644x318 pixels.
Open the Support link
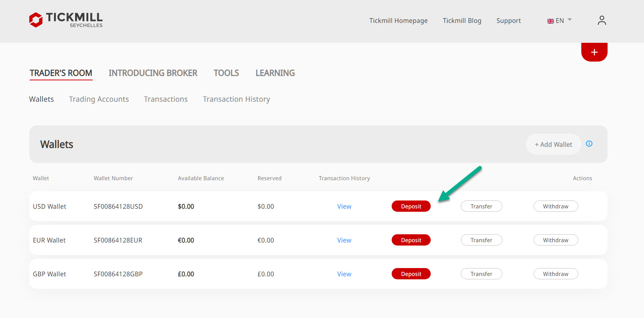click(x=508, y=21)
